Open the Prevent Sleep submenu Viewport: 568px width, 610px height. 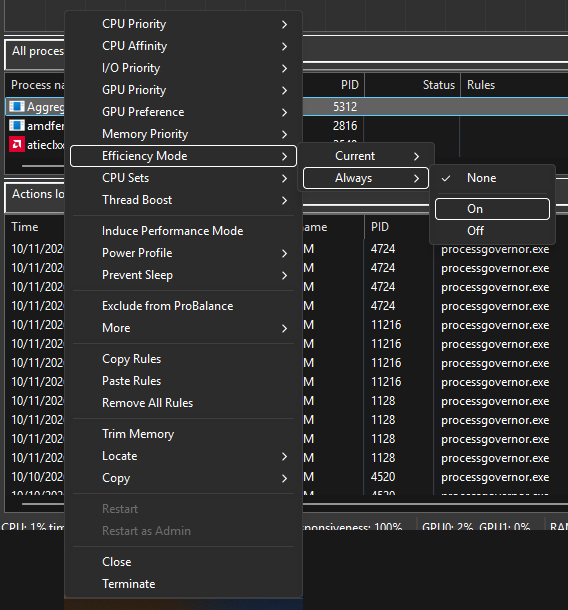[x=183, y=275]
